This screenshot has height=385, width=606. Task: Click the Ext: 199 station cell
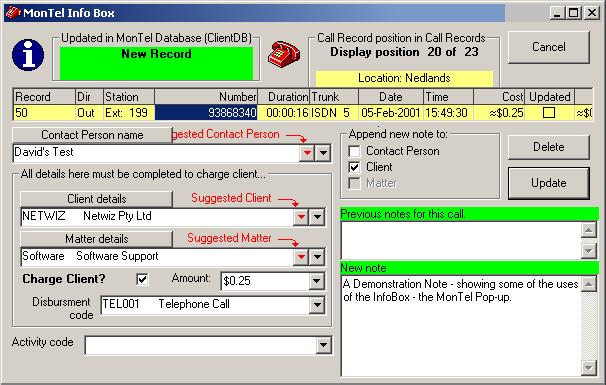[129, 113]
